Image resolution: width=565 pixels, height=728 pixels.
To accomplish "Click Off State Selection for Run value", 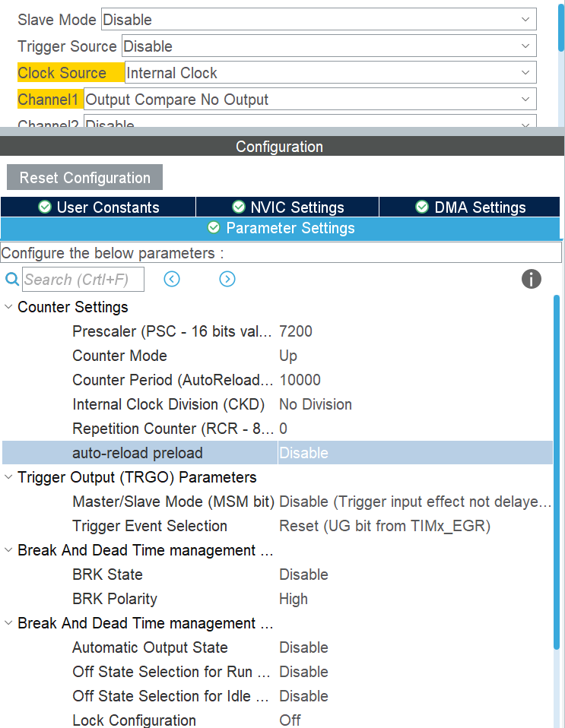I will pos(303,672).
